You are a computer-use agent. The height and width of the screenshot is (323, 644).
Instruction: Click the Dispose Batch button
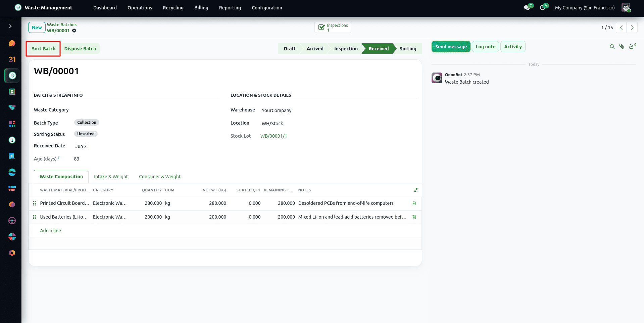[x=80, y=49]
